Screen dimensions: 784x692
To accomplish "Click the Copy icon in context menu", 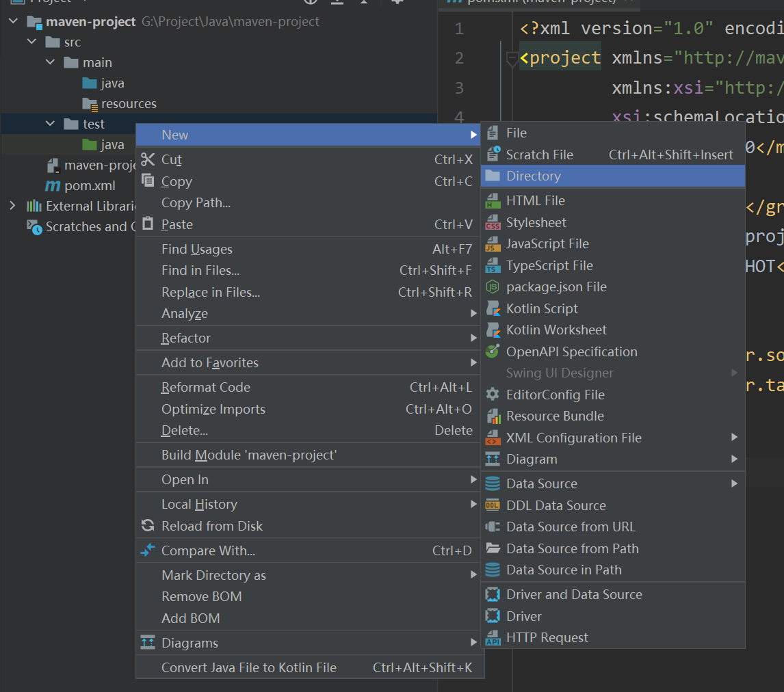I will (148, 181).
